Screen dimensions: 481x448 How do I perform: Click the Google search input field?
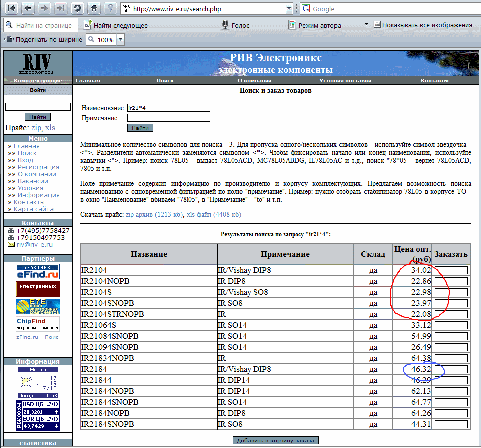click(x=395, y=9)
